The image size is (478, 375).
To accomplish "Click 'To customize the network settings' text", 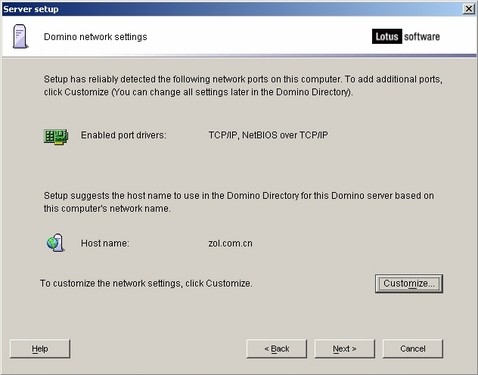I will click(146, 283).
